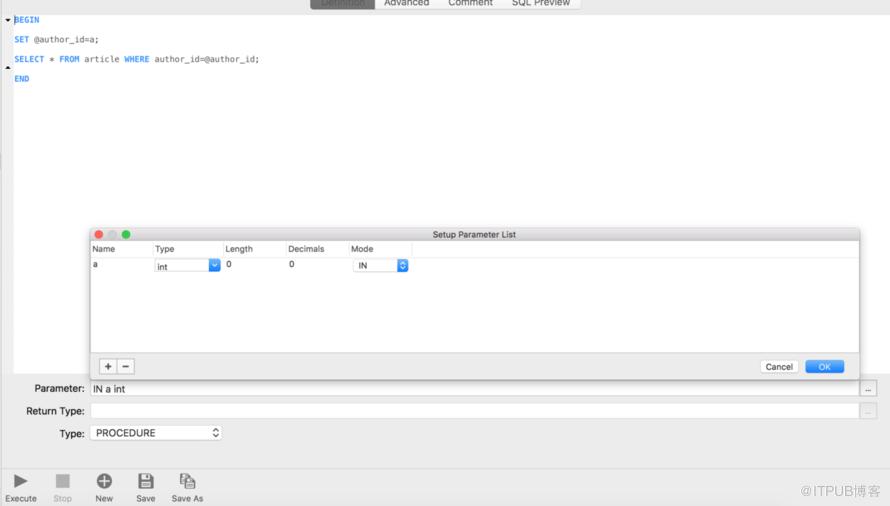Place cursor on the BEGIN keyword
The height and width of the screenshot is (506, 890).
click(x=27, y=20)
